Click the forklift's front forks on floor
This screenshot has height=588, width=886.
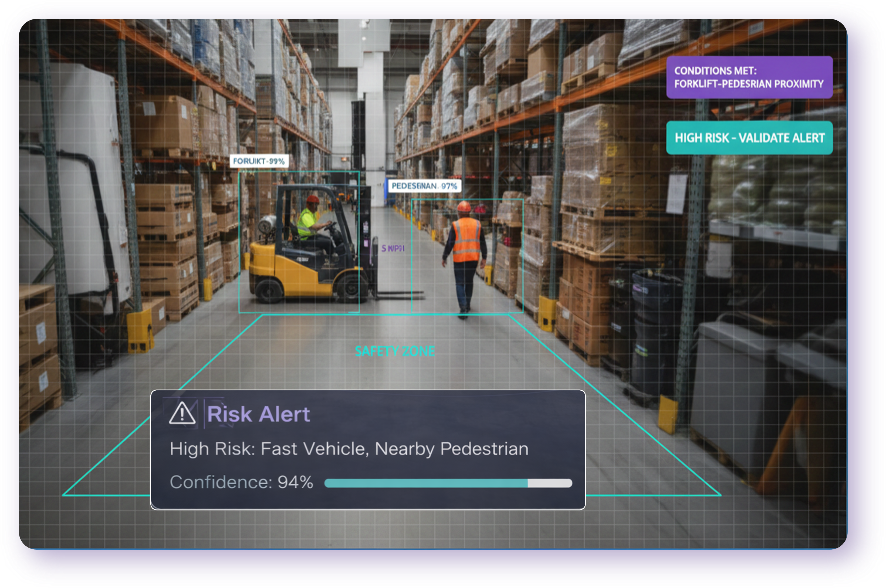pos(399,296)
